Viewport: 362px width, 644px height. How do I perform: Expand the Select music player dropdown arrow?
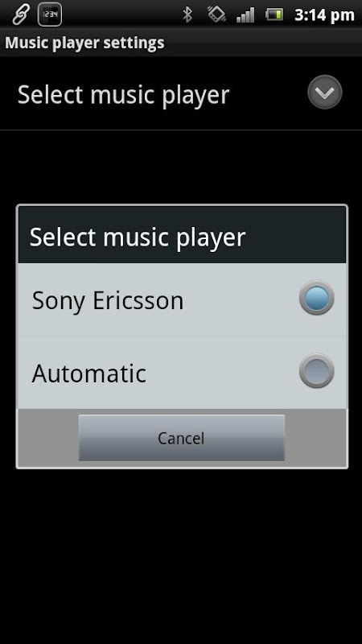click(x=325, y=92)
